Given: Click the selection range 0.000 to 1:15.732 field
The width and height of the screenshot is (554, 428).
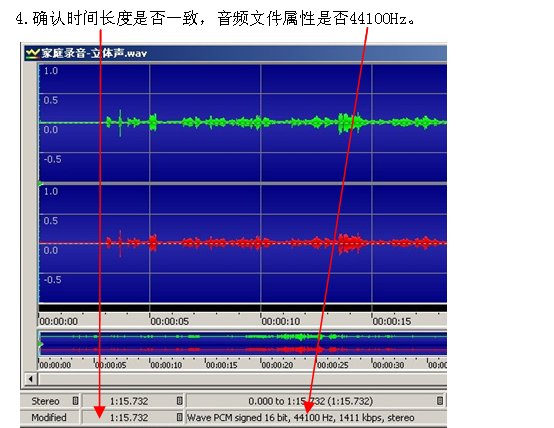Looking at the screenshot, I should click(316, 401).
